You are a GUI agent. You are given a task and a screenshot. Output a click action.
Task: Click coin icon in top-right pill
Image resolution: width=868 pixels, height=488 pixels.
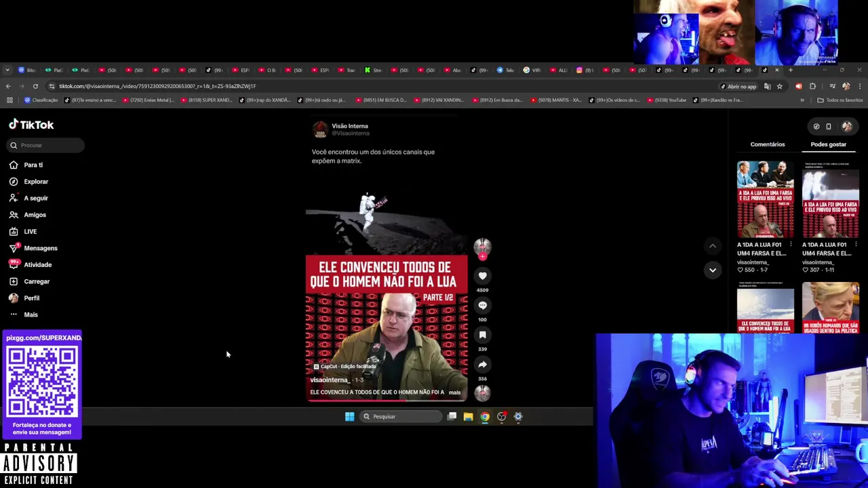[x=816, y=127]
